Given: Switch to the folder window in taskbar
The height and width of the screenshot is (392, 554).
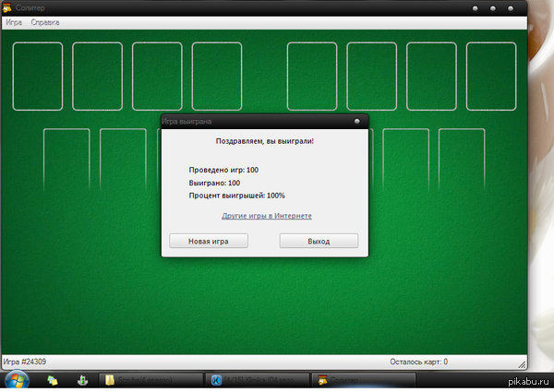Looking at the screenshot, I should [151, 380].
